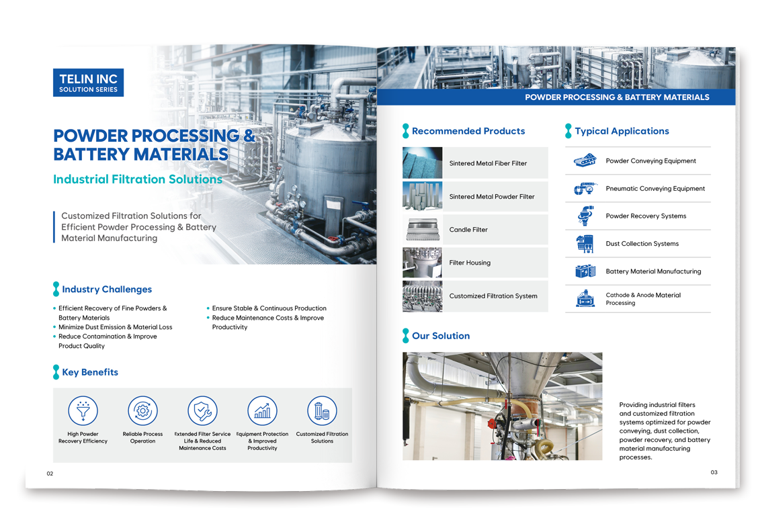The height and width of the screenshot is (532, 758).
Task: Select the Sintered Metal Fiber Filter thumbnail
Action: (422, 163)
